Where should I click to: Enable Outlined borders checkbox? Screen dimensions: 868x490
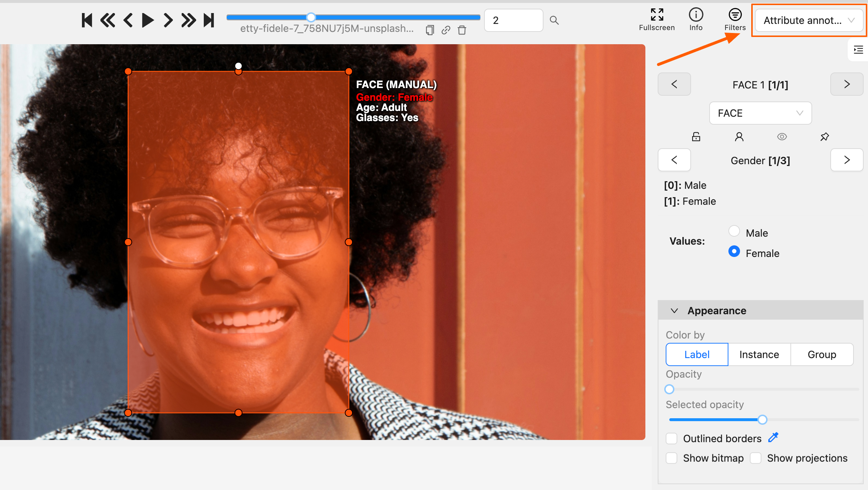tap(671, 439)
